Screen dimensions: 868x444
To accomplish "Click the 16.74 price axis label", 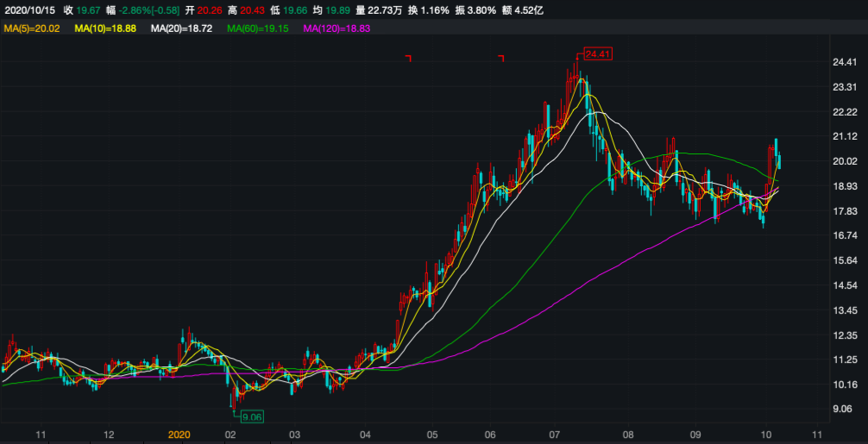I will point(844,235).
